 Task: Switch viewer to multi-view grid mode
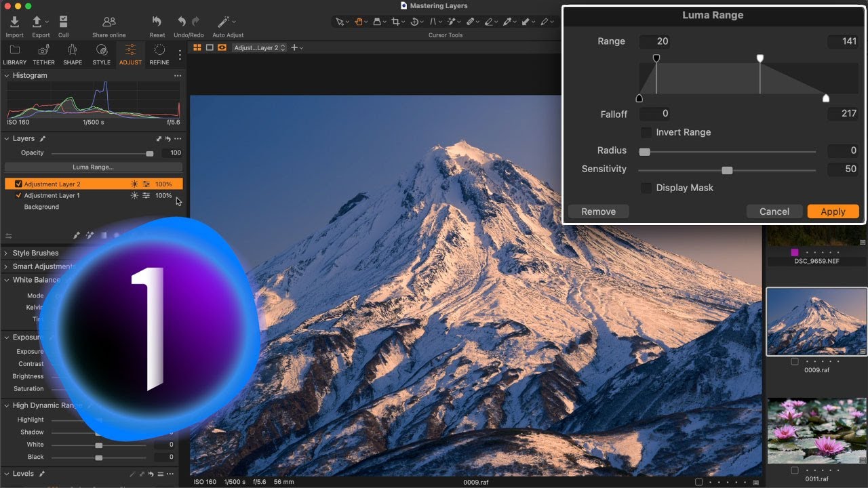(197, 47)
